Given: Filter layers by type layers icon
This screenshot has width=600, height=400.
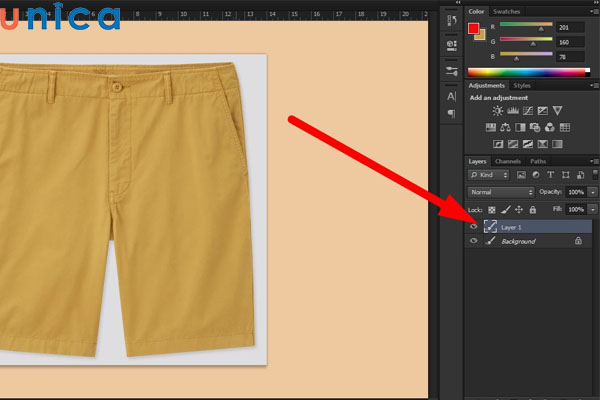Looking at the screenshot, I should [x=551, y=175].
